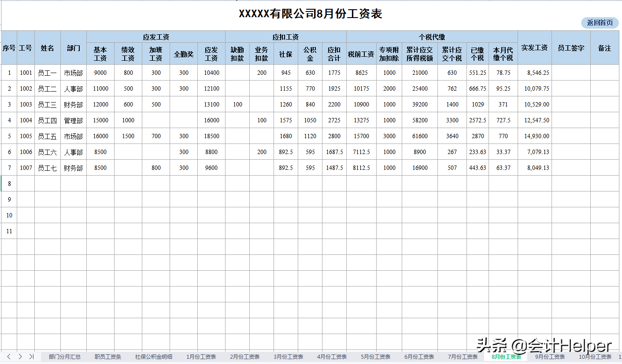
Task: Go to the previous sheet with the left arrow
Action: click(9, 357)
